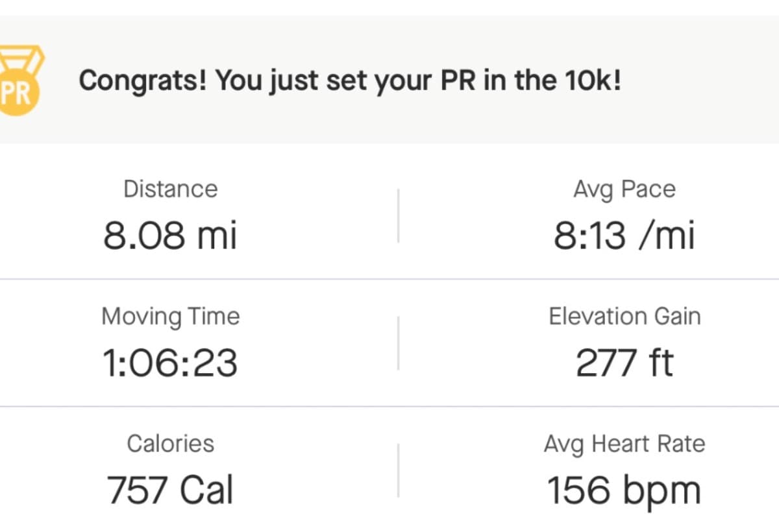Click the Elevation Gain label

pos(626,316)
